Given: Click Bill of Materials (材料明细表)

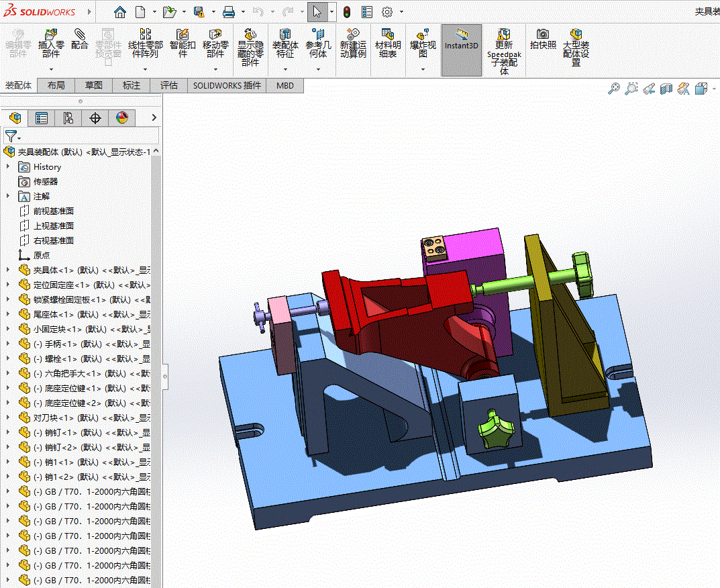Looking at the screenshot, I should click(x=388, y=44).
